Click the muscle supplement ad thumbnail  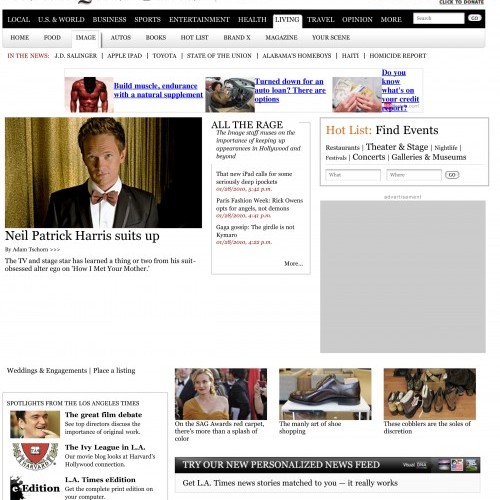[89, 95]
